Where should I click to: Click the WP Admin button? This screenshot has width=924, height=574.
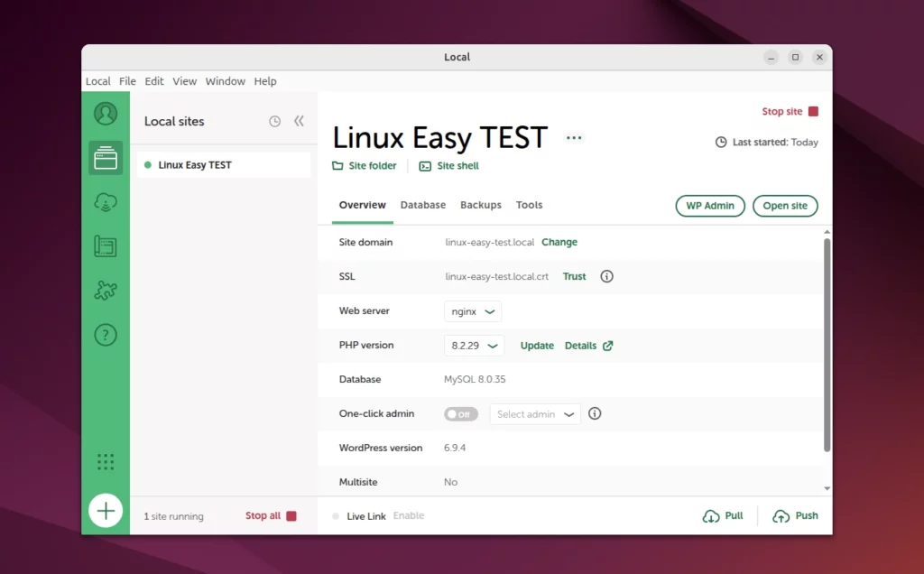[x=710, y=206]
